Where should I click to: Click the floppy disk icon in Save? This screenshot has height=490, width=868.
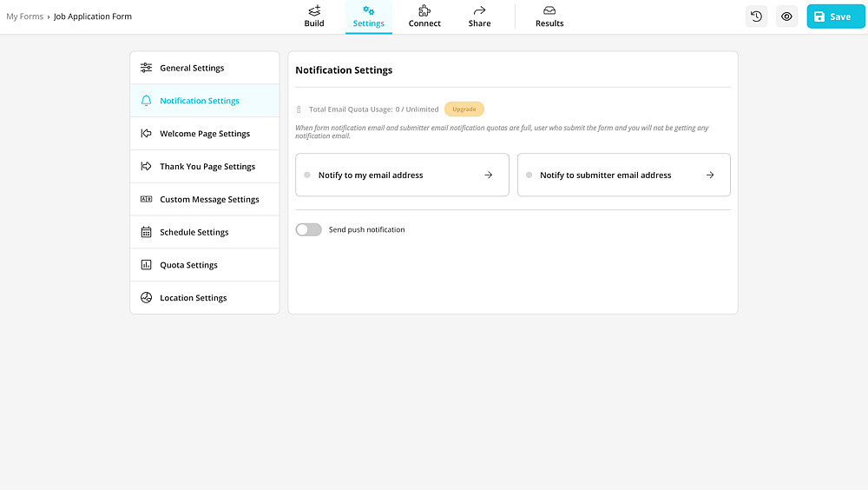tap(819, 17)
